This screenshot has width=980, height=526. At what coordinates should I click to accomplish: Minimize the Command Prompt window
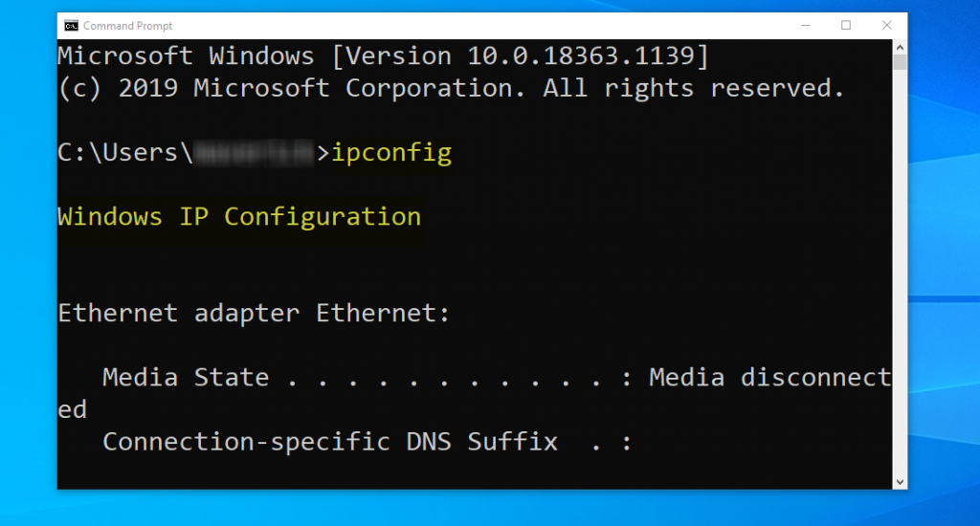coord(806,26)
